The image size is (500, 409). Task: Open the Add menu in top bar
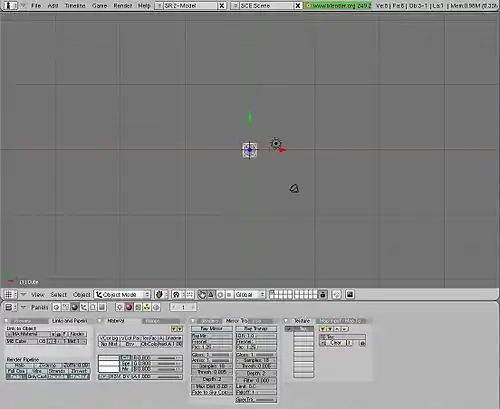click(x=53, y=6)
